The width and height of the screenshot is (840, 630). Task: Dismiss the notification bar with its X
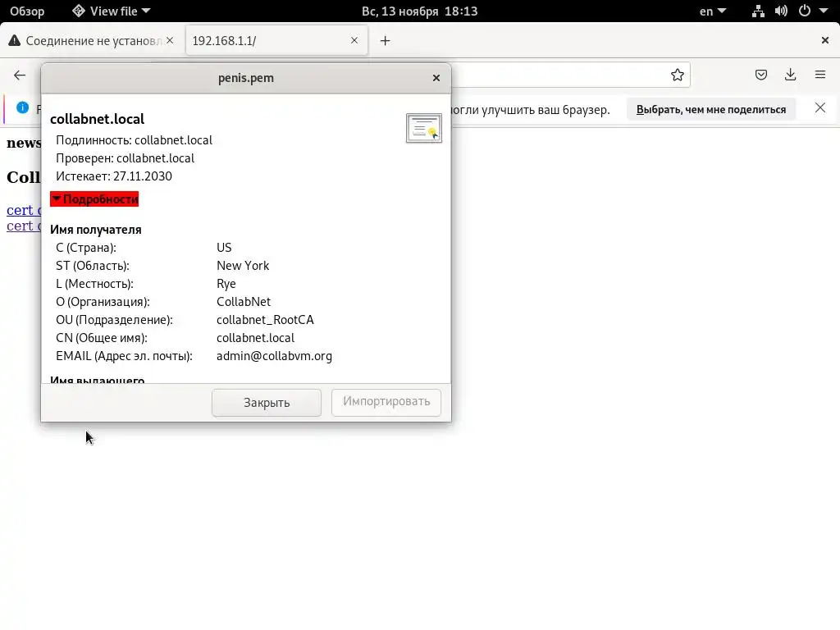pyautogui.click(x=819, y=108)
